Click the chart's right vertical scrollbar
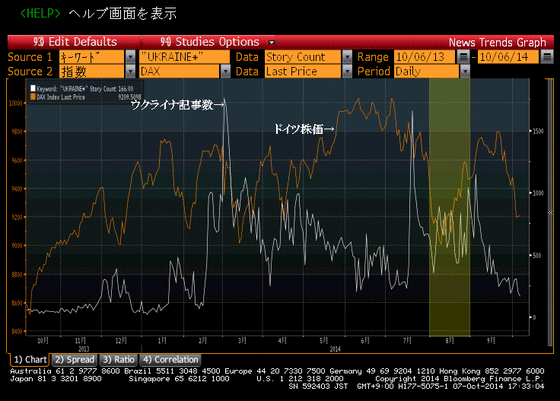Viewport: 560px width, 401px height. [x=550, y=212]
